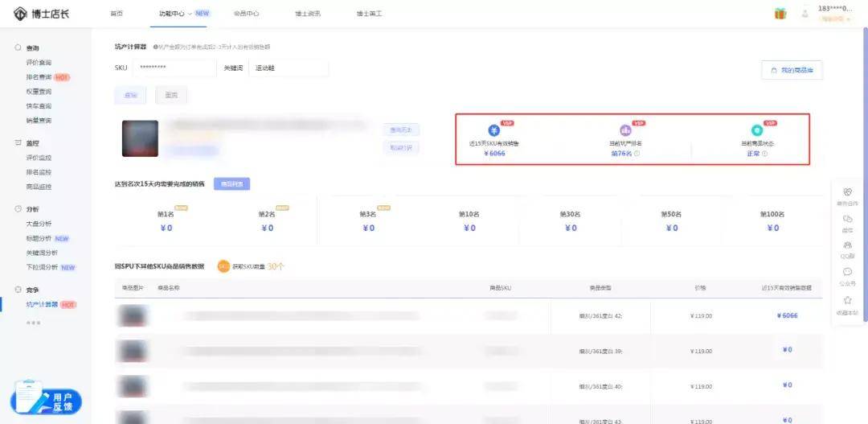Click the info icon beside 正常 status
This screenshot has width=868, height=424.
tap(764, 154)
